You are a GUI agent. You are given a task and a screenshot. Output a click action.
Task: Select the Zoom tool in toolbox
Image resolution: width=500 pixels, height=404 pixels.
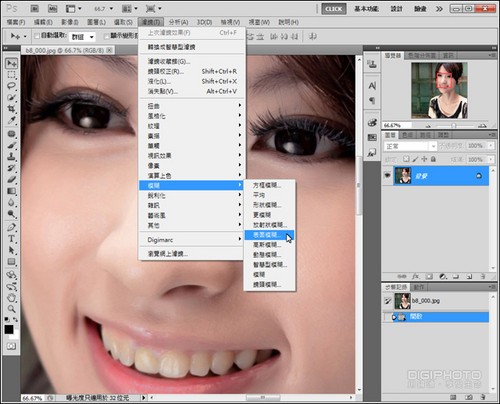pyautogui.click(x=12, y=309)
